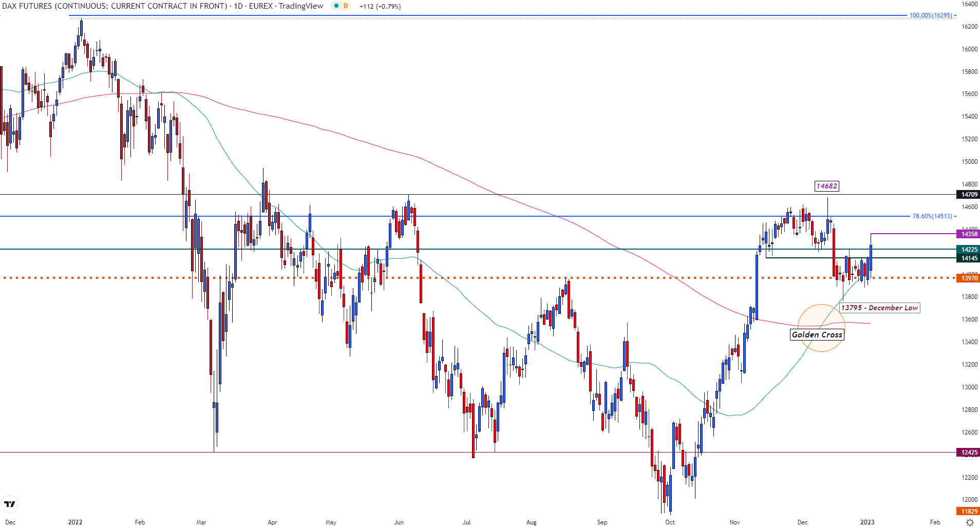
Task: Click the Mar time axis label
Action: pos(201,522)
